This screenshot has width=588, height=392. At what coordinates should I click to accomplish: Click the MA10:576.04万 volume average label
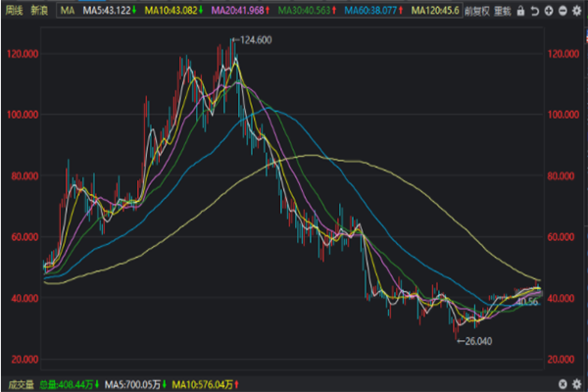point(202,383)
